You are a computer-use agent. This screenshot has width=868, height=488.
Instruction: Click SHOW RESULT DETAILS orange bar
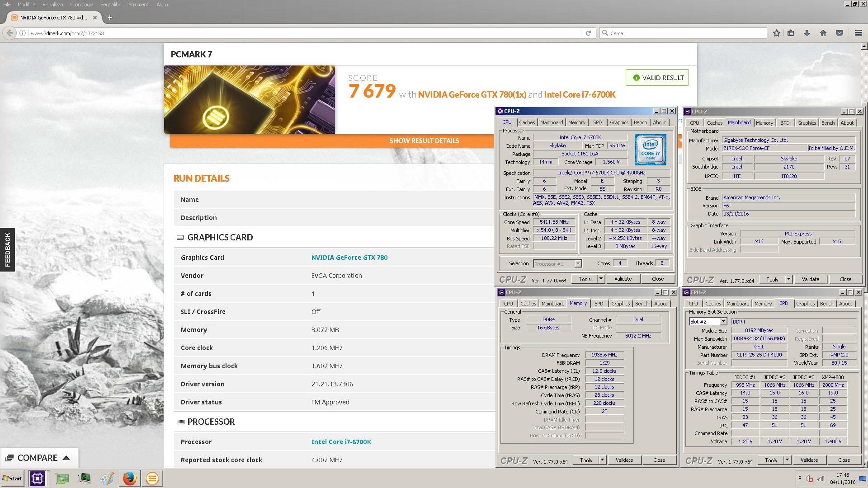click(424, 141)
